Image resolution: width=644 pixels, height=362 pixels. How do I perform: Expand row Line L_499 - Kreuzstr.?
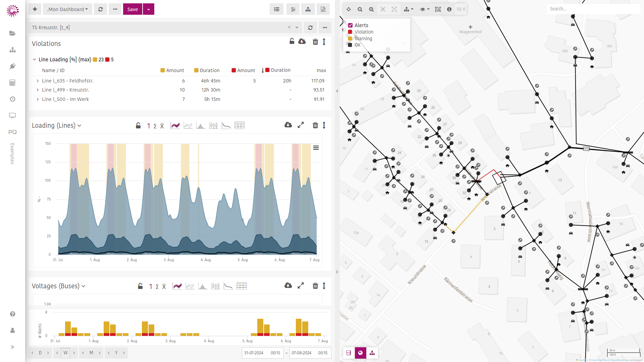click(38, 90)
